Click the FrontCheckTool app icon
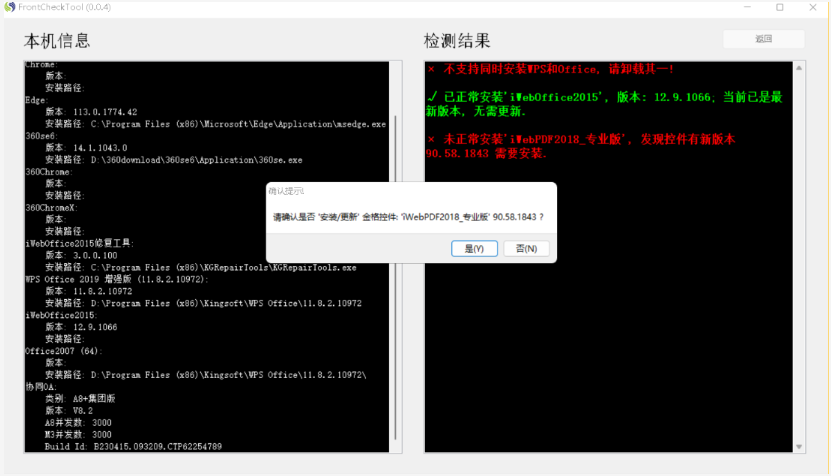 pyautogui.click(x=10, y=7)
